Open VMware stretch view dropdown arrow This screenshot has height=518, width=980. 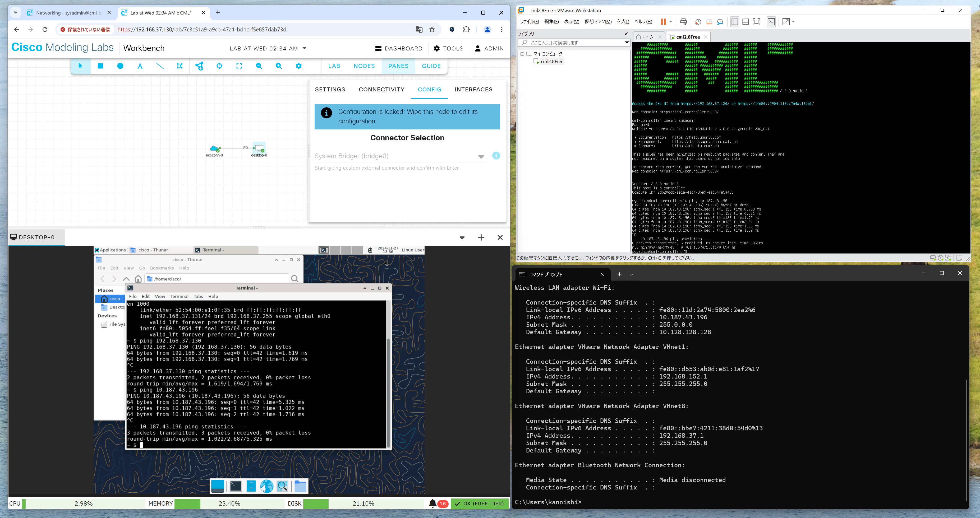tap(793, 22)
